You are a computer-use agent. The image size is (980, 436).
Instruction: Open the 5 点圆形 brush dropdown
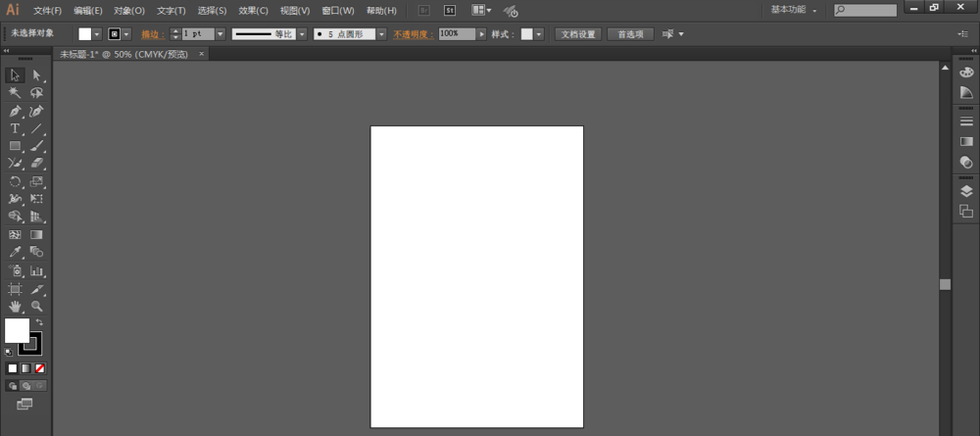tap(381, 33)
